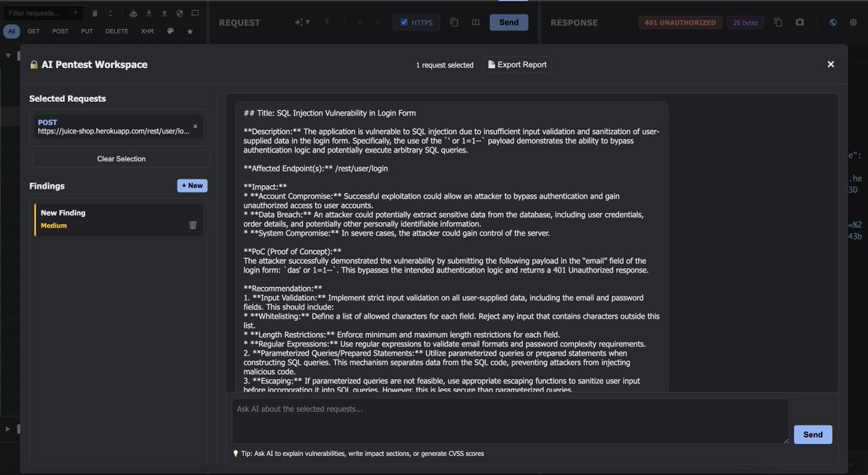Click the 26 bytes size badge

coord(745,22)
